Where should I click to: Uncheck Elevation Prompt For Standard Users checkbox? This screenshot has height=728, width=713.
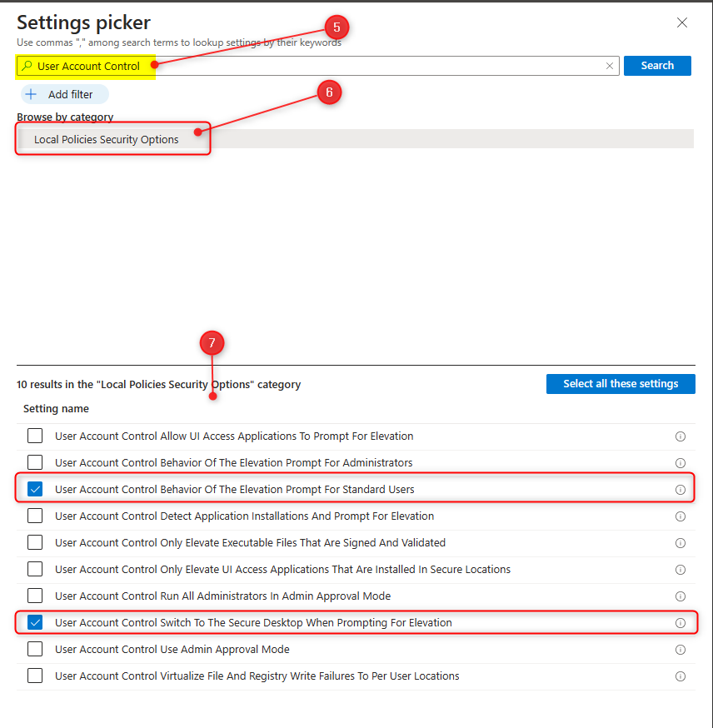coord(35,489)
